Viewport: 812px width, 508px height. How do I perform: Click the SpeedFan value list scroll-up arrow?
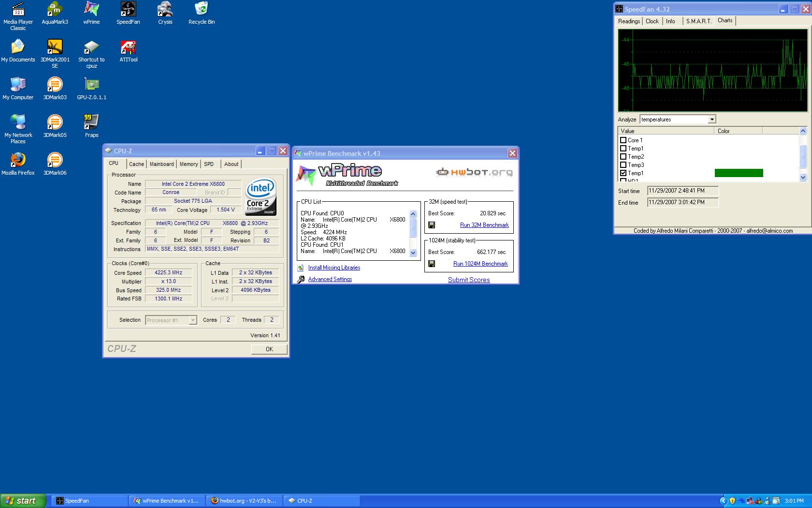coord(803,131)
